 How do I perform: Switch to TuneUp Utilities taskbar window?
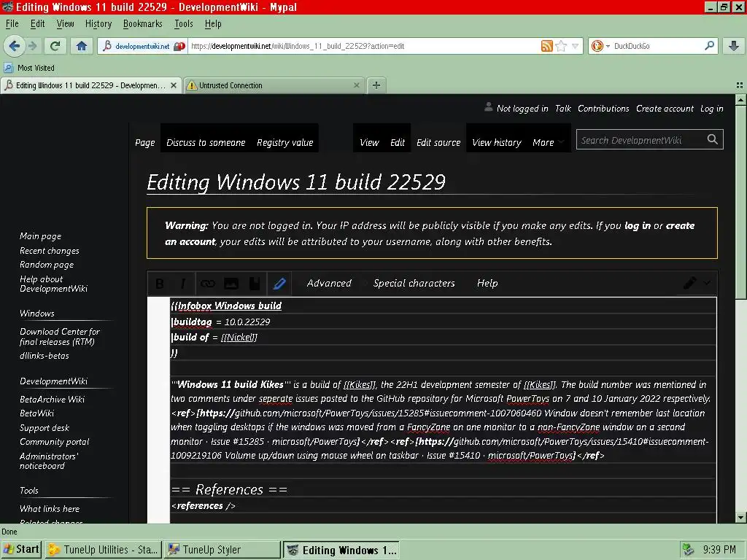tap(104, 550)
